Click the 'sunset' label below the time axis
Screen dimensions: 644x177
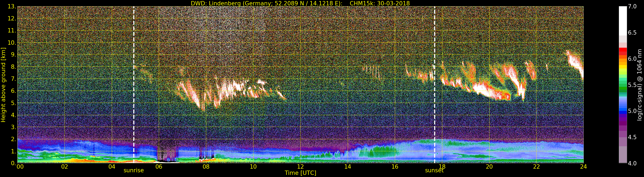pyautogui.click(x=435, y=171)
